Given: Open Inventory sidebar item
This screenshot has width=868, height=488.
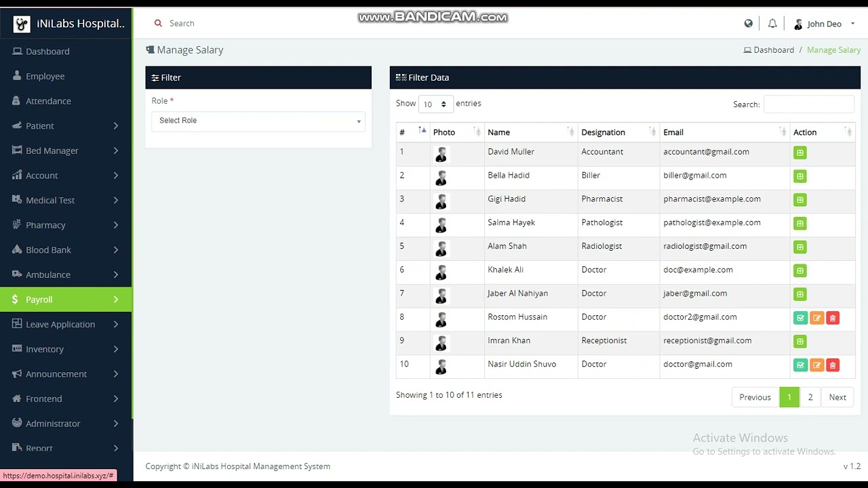Looking at the screenshot, I should click(x=66, y=349).
